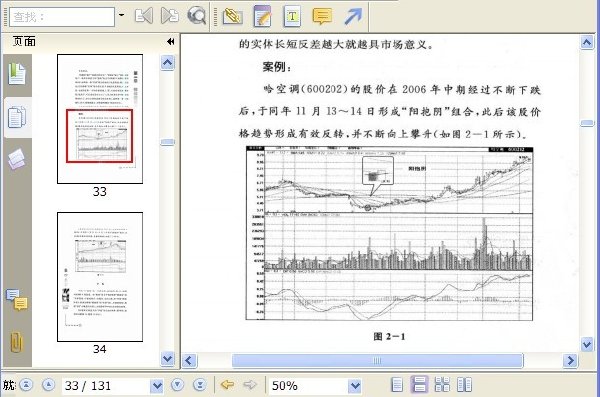Switch to continuous facing layout
Viewport: 600px width, 397px height.
442,385
